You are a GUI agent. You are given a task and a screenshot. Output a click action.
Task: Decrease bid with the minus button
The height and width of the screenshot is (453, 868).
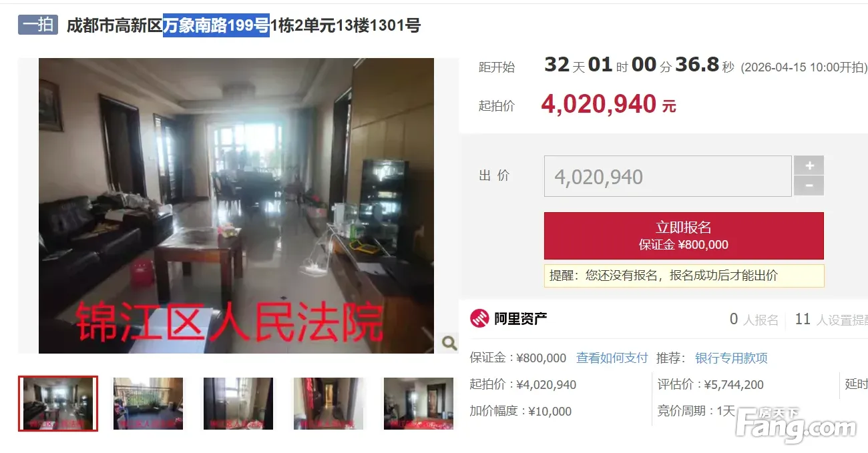pos(809,186)
